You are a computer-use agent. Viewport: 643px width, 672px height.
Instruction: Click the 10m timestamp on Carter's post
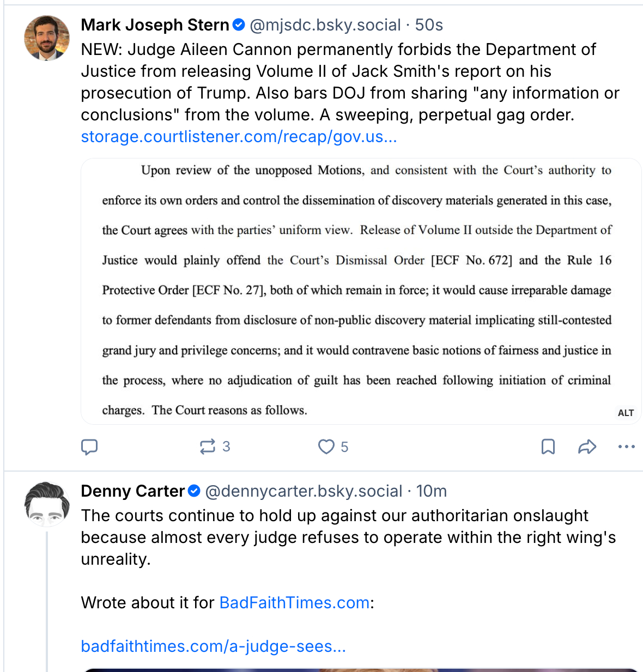(431, 491)
